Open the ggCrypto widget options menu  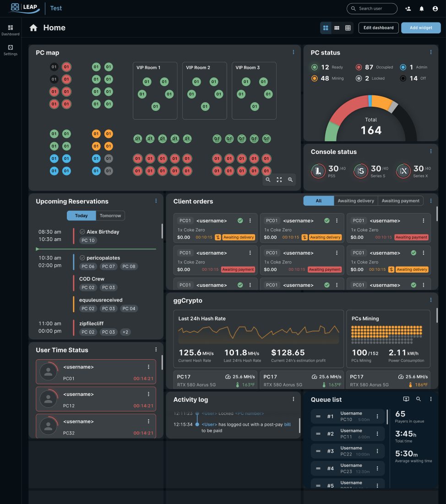tap(431, 300)
